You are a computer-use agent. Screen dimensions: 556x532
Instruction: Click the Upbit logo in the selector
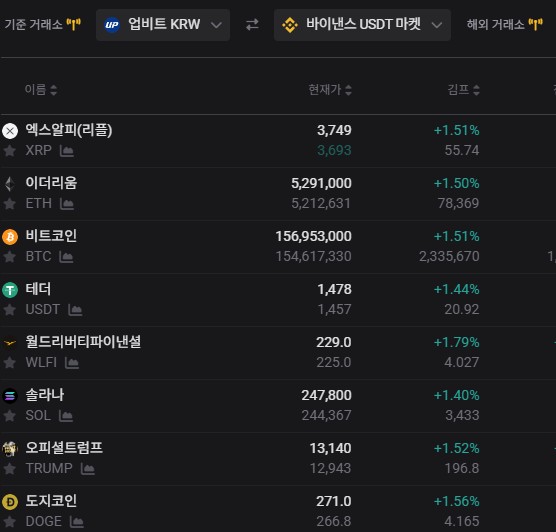click(x=112, y=25)
